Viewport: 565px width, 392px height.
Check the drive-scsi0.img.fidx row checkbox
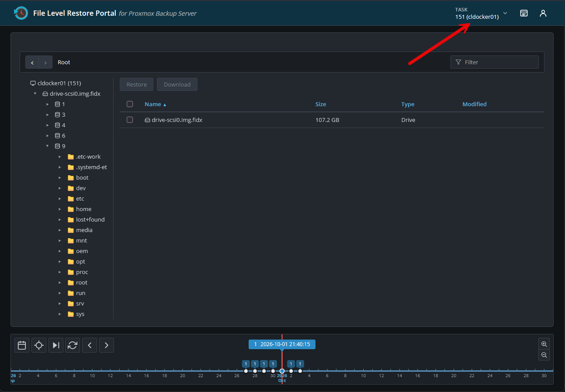(x=130, y=120)
